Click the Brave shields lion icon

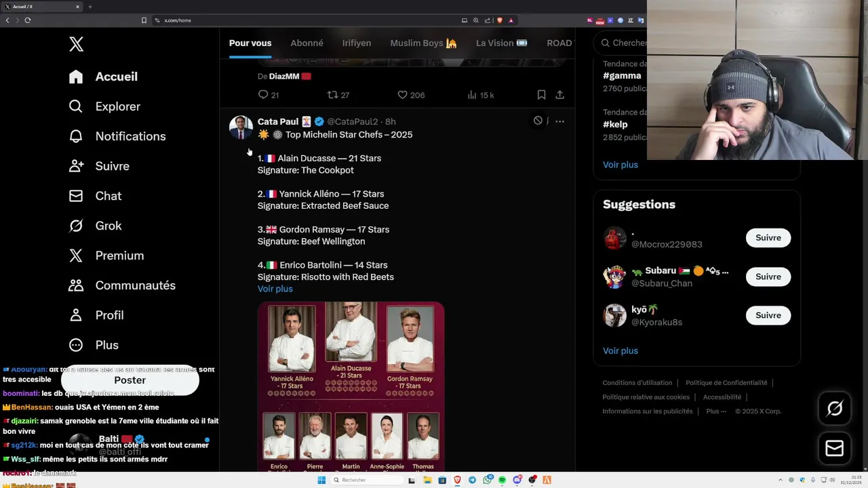click(500, 20)
